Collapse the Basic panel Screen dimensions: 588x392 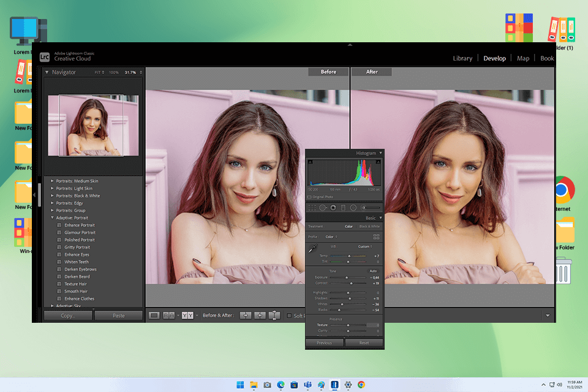380,217
